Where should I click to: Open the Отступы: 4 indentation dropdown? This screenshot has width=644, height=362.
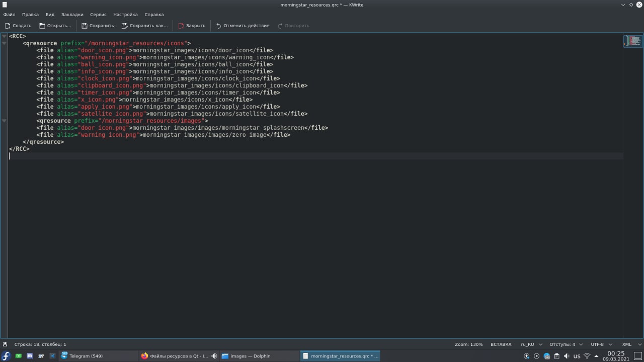(566, 344)
